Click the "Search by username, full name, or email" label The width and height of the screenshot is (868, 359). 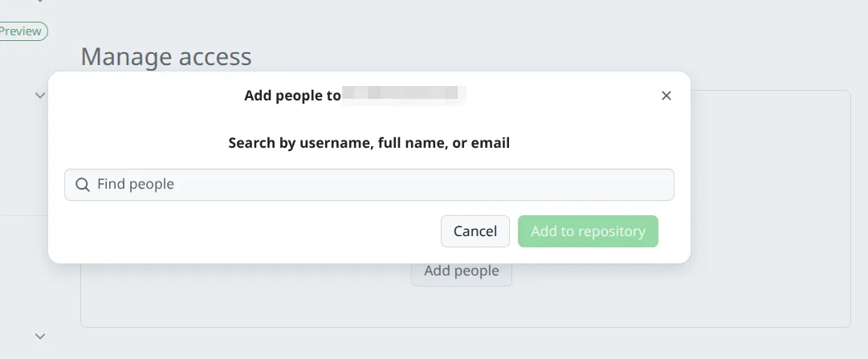coord(369,143)
